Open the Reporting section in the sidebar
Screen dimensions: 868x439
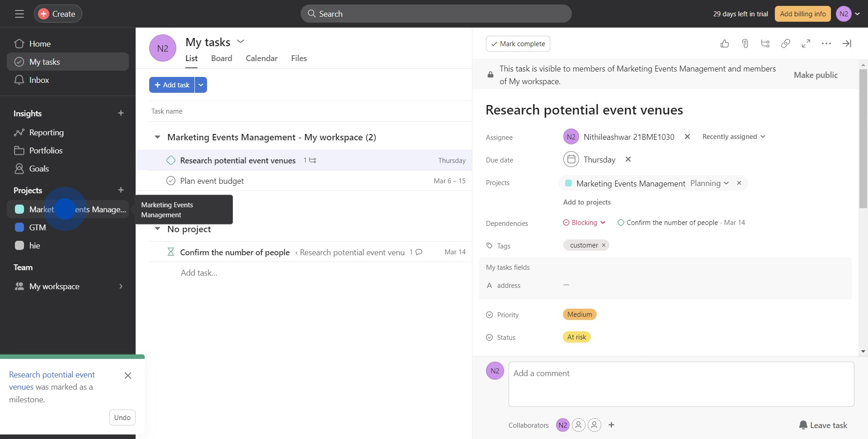click(47, 132)
